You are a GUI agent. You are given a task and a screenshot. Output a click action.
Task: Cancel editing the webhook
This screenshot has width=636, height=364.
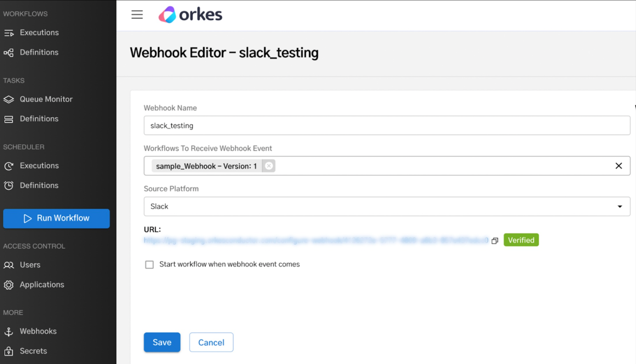coord(211,342)
